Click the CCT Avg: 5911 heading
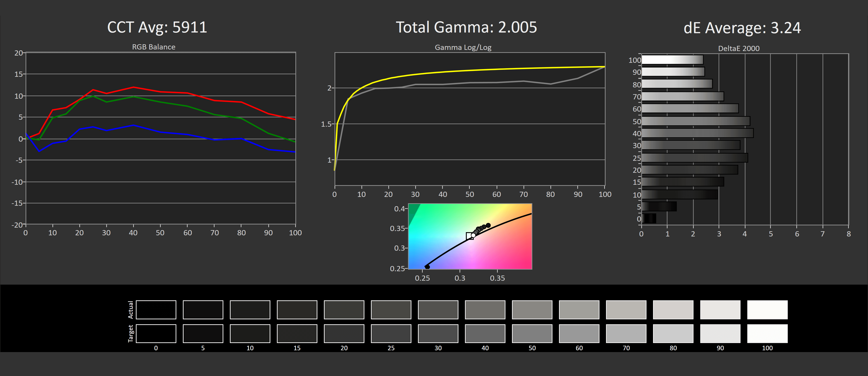Image resolution: width=868 pixels, height=376 pixels. coord(157,27)
